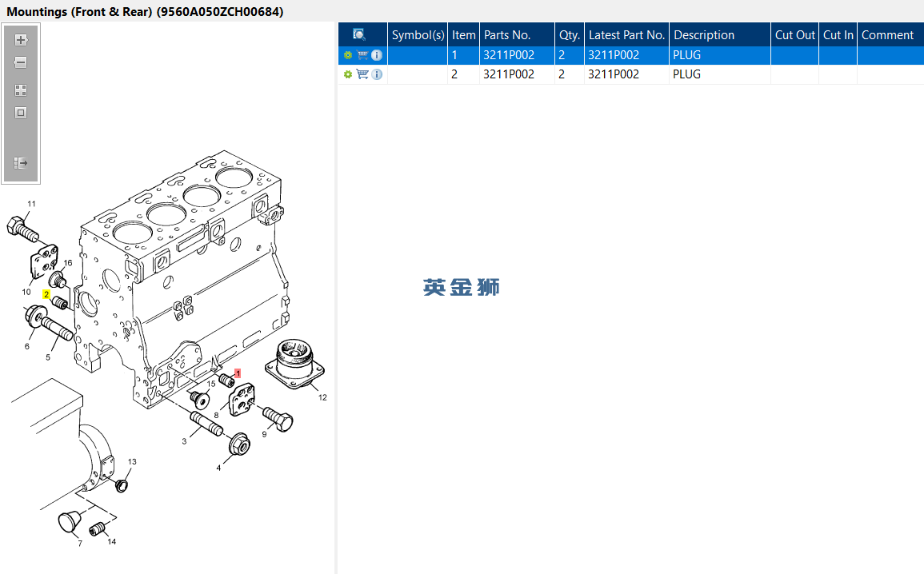This screenshot has width=924, height=574.
Task: Click red-highlighted callout 1 on diagram
Action: click(x=238, y=374)
